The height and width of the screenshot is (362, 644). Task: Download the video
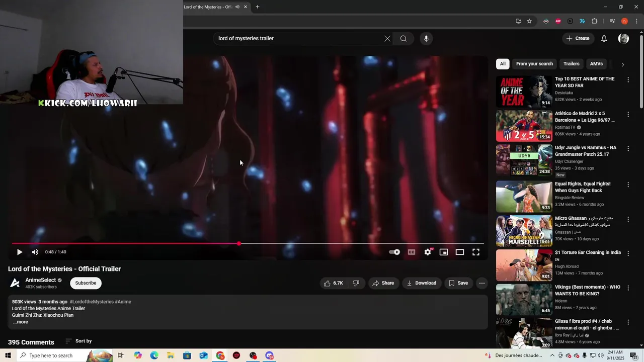coord(422,283)
